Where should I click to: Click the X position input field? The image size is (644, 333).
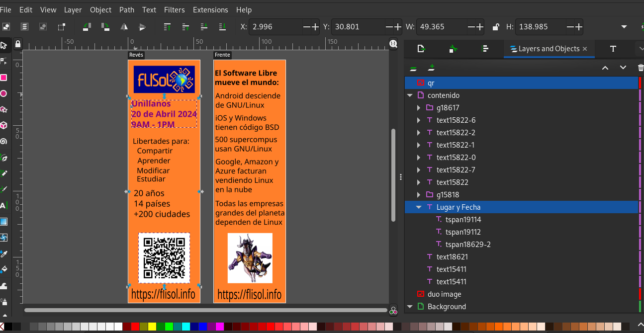point(275,27)
